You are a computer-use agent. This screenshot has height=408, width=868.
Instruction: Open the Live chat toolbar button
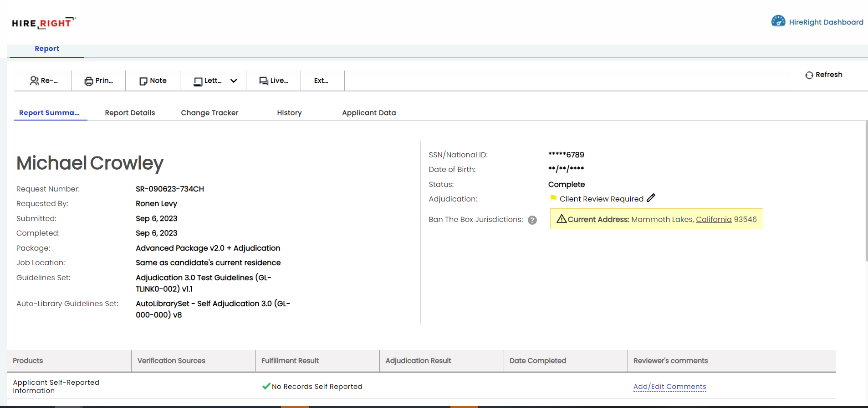point(273,81)
